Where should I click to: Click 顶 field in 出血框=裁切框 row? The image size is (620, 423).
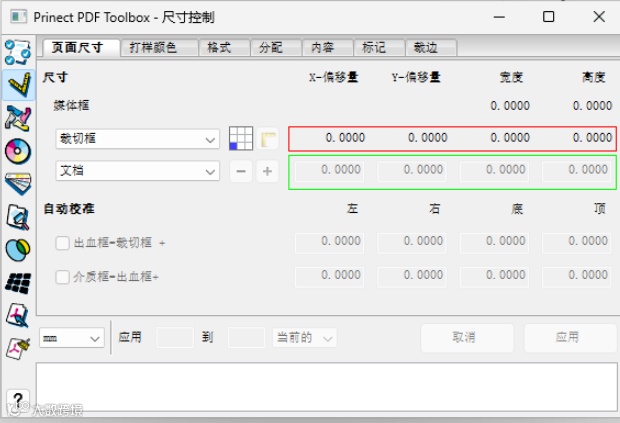[x=577, y=242]
